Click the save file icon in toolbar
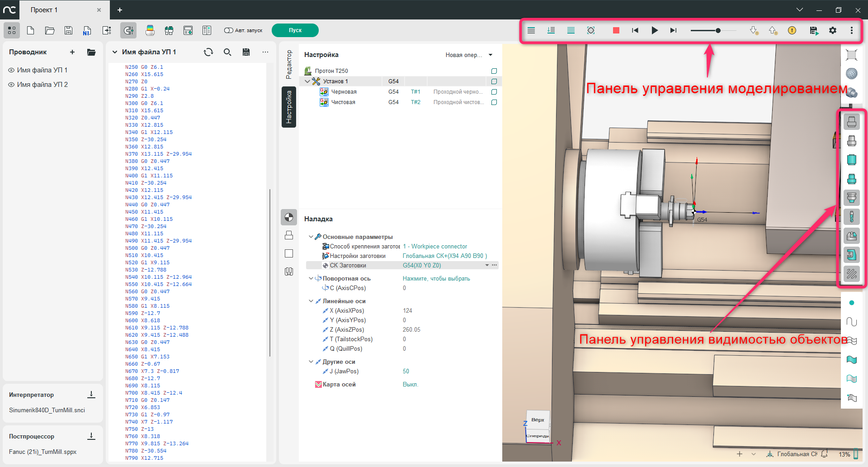The width and height of the screenshot is (868, 467). click(68, 30)
